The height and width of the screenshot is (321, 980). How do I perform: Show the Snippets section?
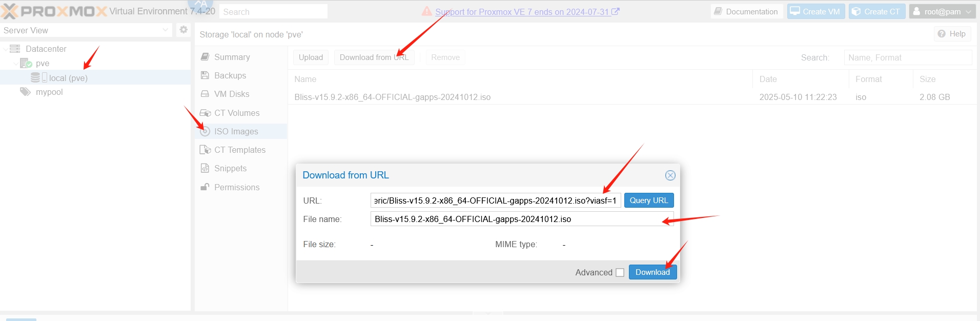(241, 168)
